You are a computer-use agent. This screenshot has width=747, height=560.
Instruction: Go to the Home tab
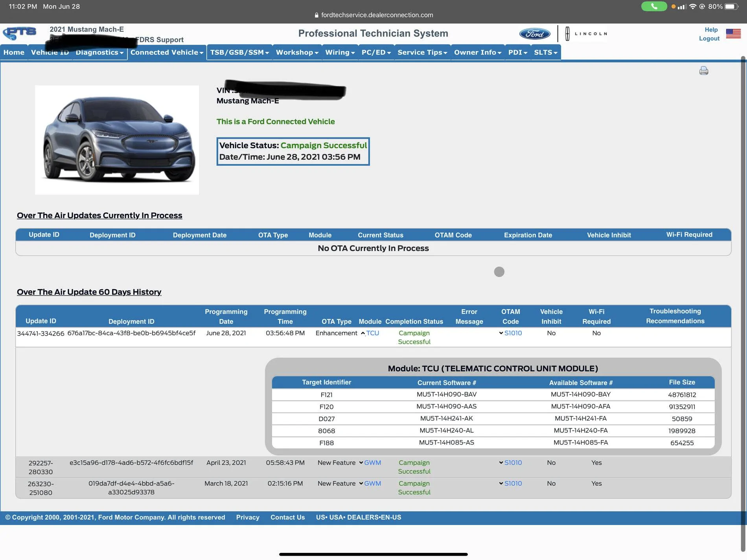point(14,52)
